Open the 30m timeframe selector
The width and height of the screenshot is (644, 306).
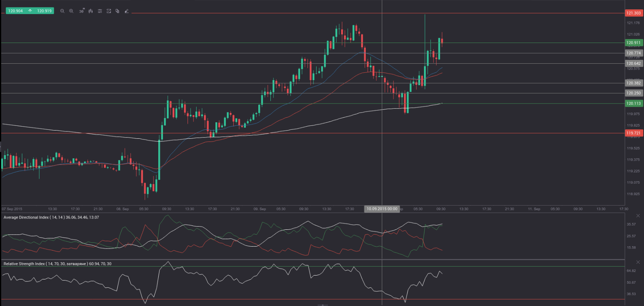pos(81,11)
